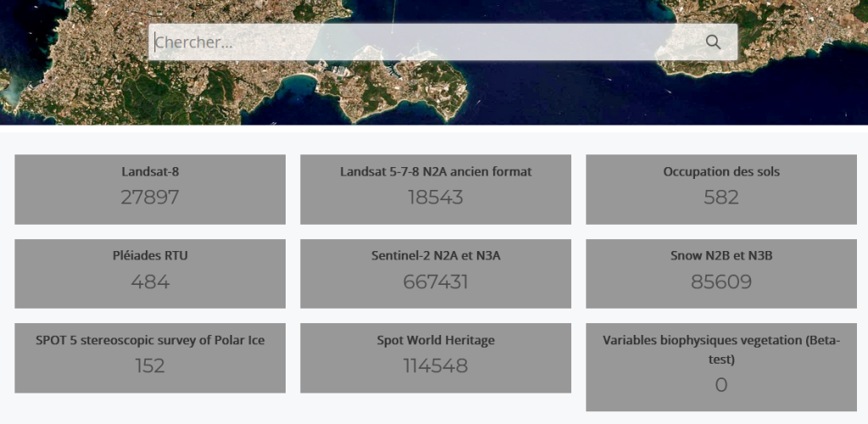Viewport: 868px width, 424px height.
Task: Open Landsat 5-7-8 N2A ancien format card
Action: coord(436,189)
